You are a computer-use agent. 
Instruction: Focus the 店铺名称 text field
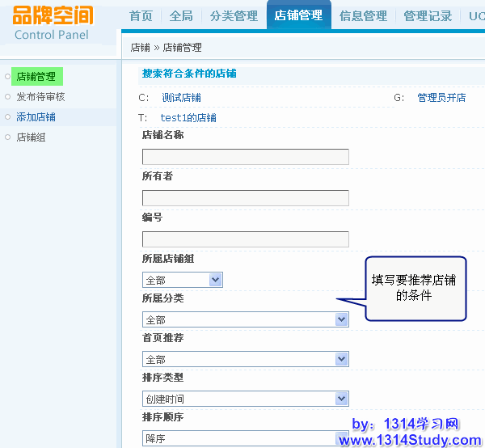point(245,157)
